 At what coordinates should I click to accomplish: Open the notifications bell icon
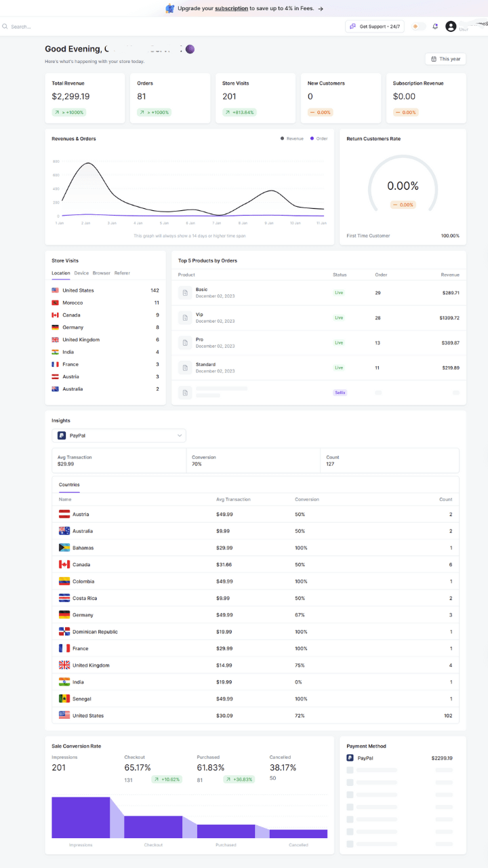coord(435,26)
